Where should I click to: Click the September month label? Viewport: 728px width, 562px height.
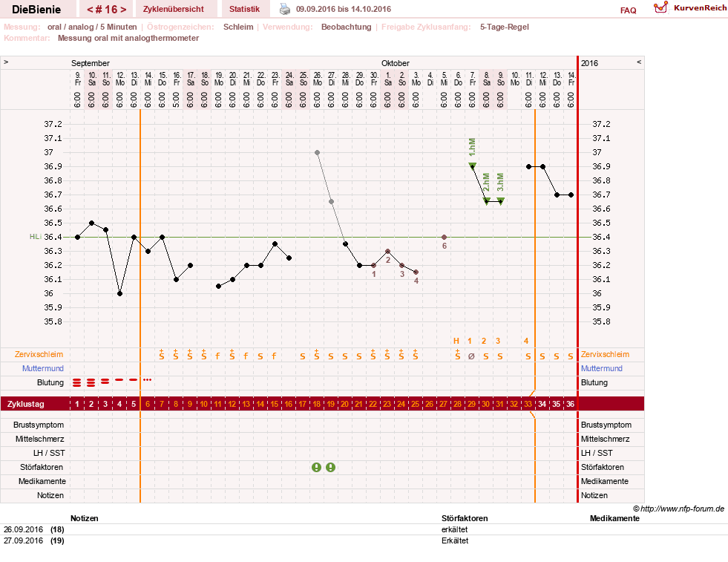coord(90,63)
